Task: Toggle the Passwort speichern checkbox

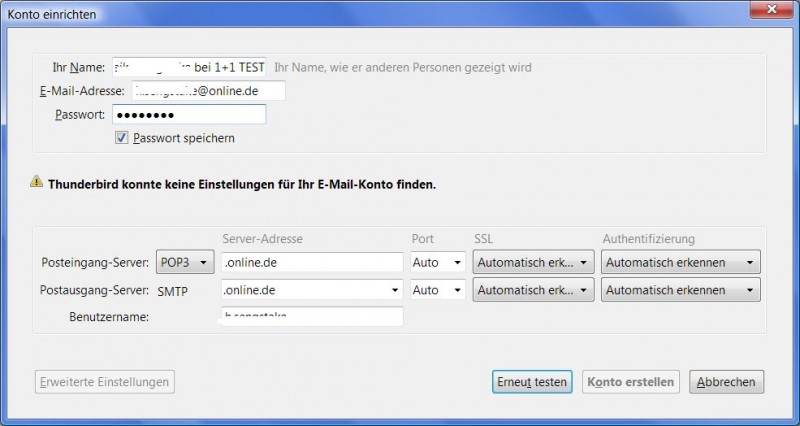Action: pyautogui.click(x=122, y=138)
